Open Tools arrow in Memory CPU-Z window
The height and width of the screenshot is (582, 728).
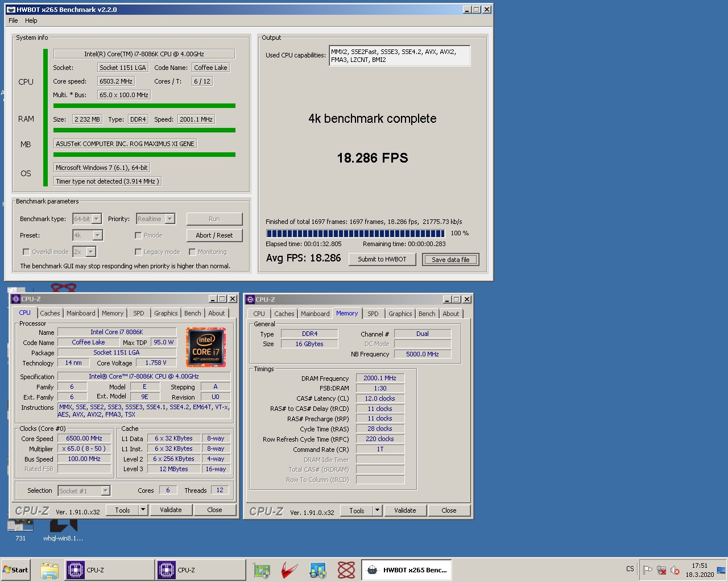tap(377, 510)
